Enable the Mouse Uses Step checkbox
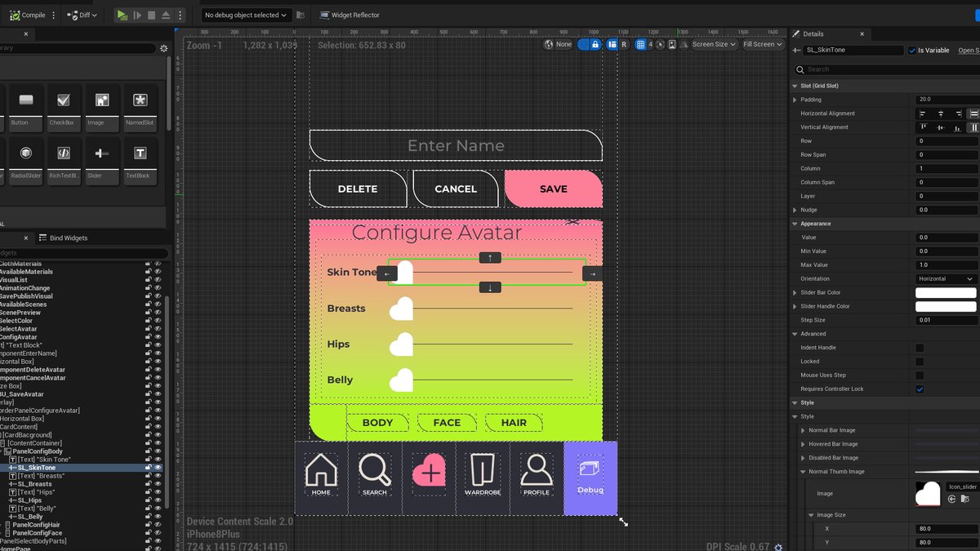 [920, 375]
